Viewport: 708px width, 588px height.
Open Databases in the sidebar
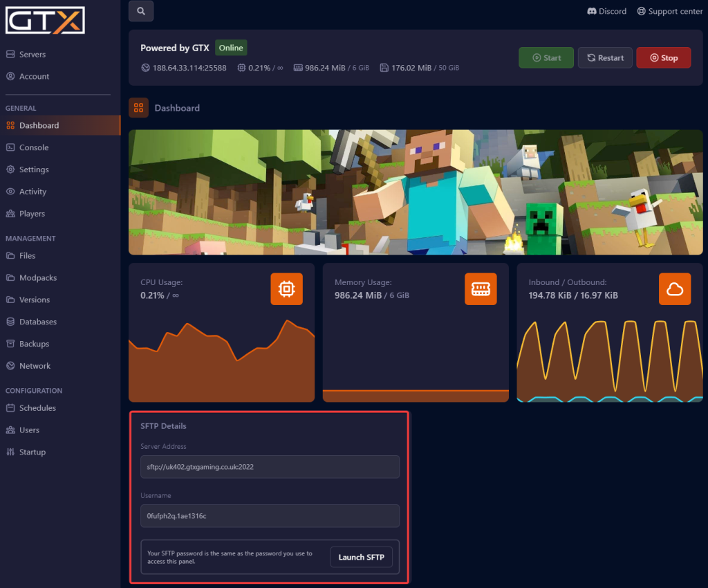60,322
